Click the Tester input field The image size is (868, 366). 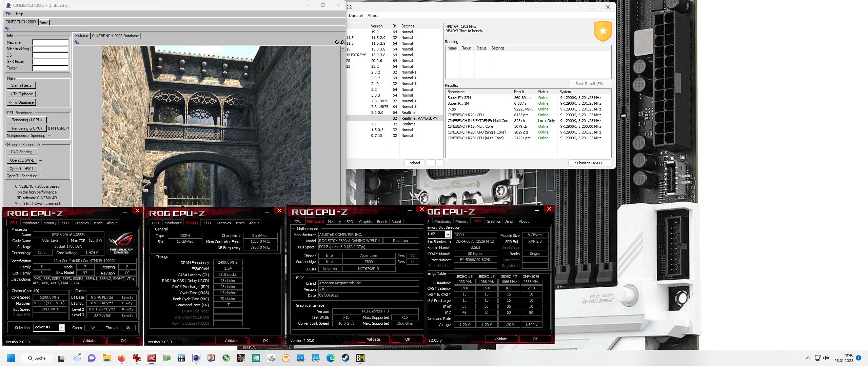coord(51,68)
